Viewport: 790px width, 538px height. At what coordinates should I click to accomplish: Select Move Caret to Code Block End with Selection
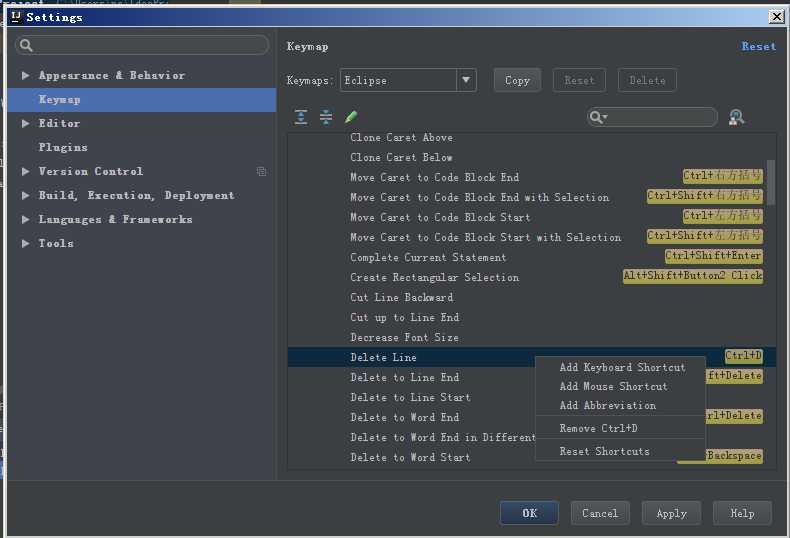coord(480,197)
